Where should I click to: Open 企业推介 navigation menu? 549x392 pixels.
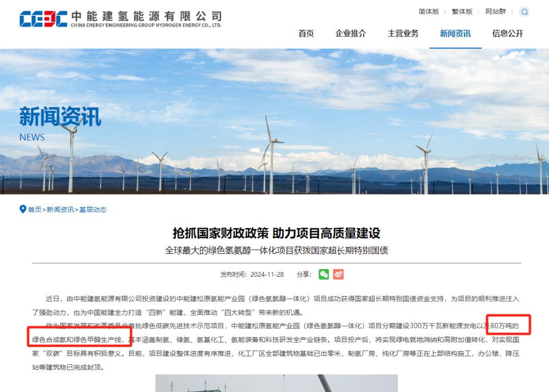[x=350, y=34]
